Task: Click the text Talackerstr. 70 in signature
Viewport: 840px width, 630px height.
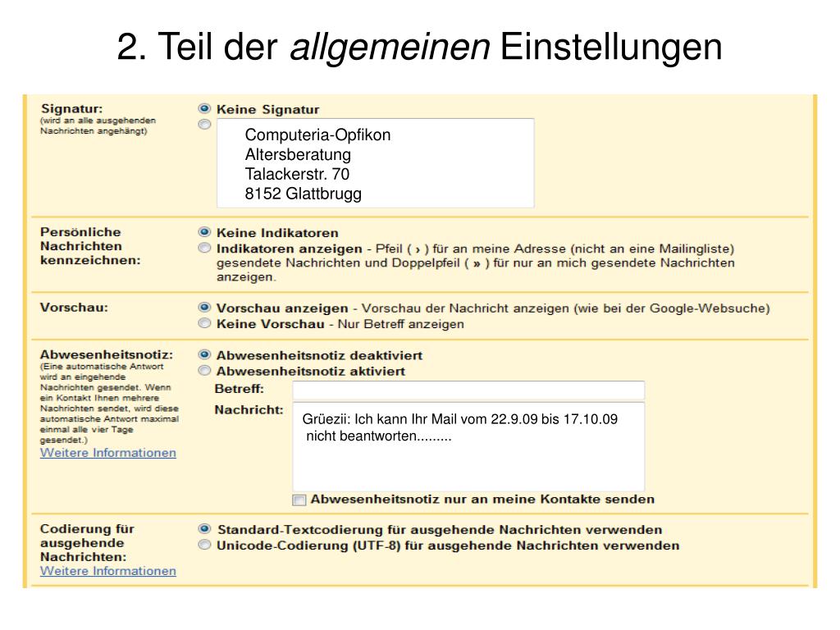Action: click(x=297, y=174)
